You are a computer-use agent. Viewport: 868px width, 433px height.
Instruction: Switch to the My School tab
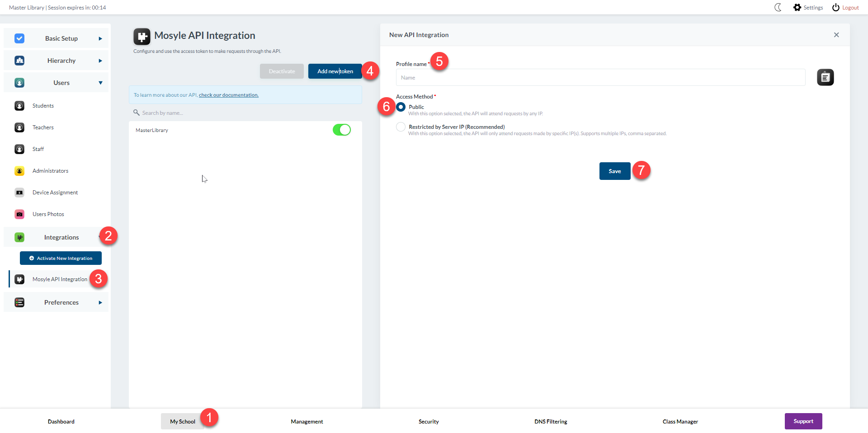(x=183, y=421)
